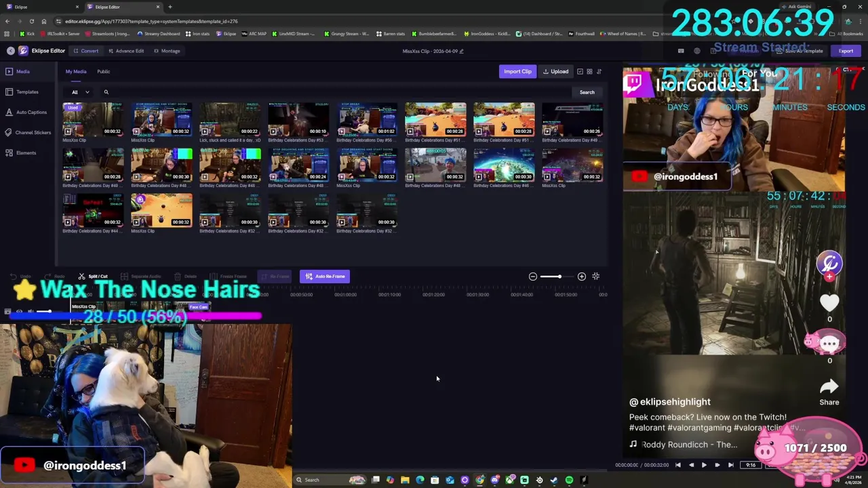
Task: Open the Kick bookmark
Action: click(x=27, y=34)
